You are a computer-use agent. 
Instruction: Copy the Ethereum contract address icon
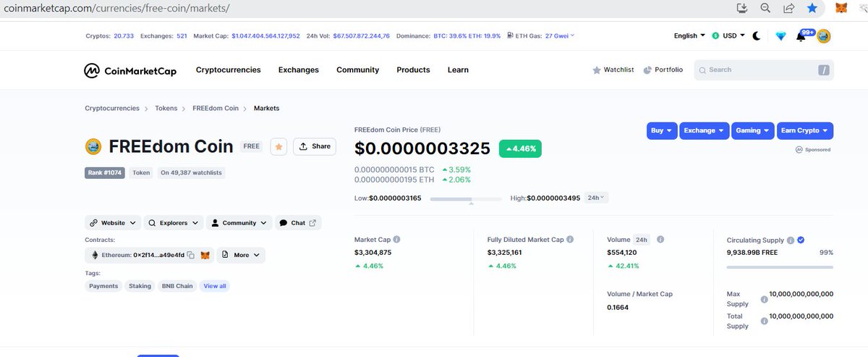coord(191,255)
